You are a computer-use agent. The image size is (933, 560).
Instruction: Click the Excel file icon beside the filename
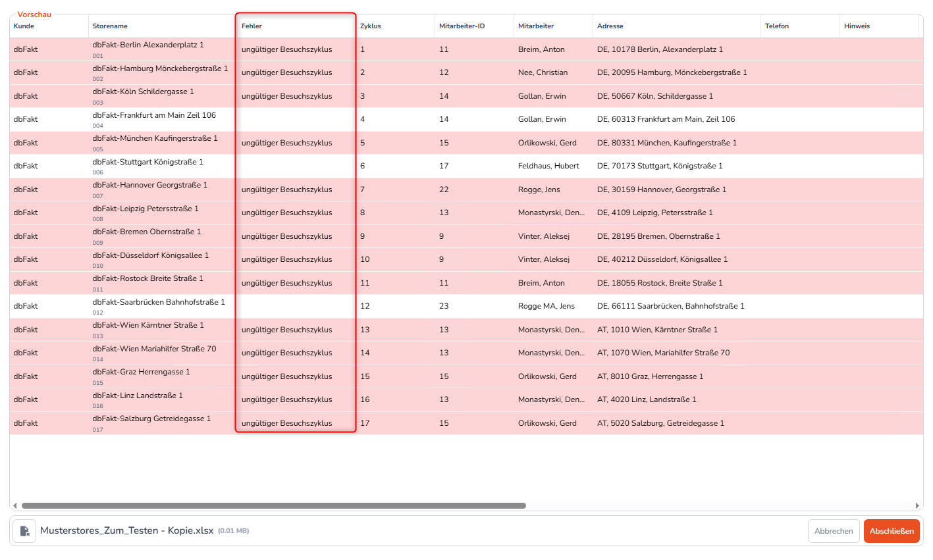click(x=24, y=531)
